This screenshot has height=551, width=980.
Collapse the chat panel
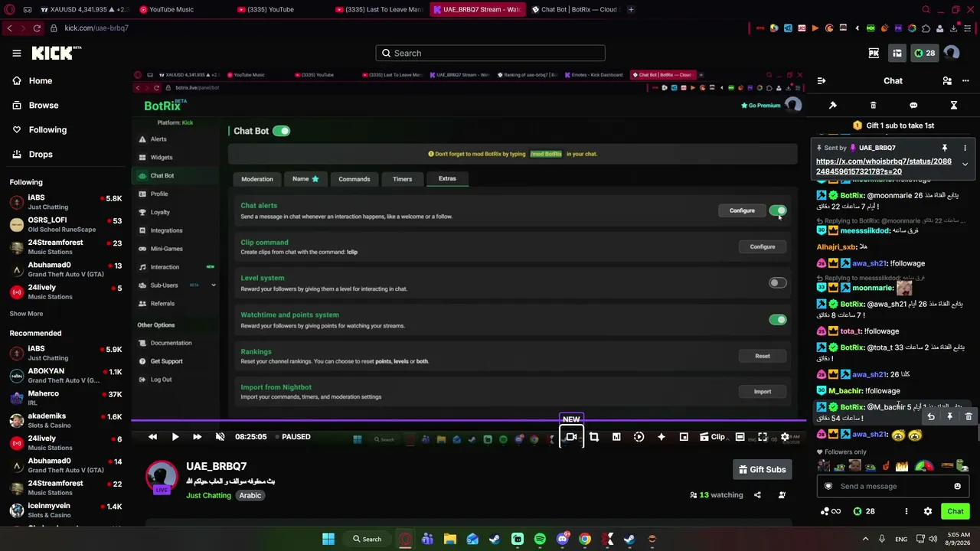(x=821, y=80)
